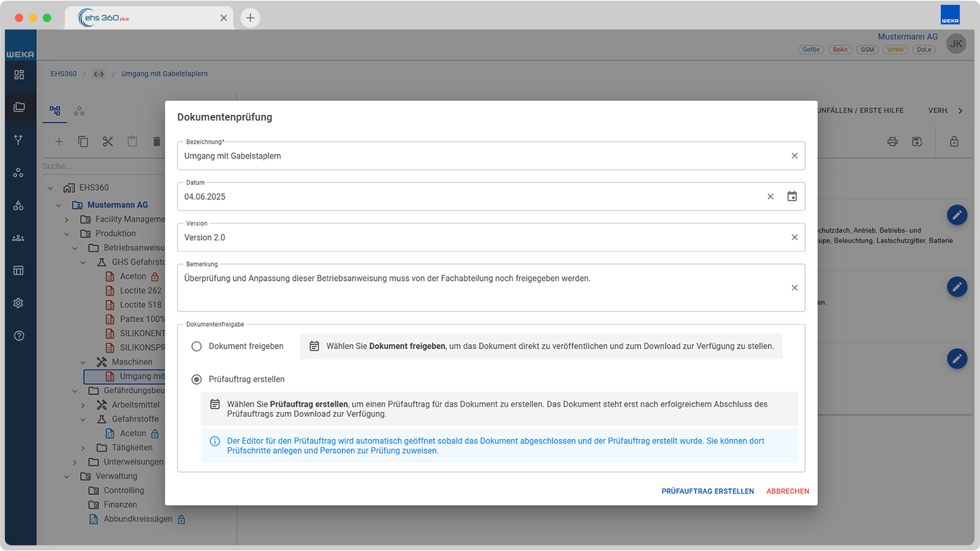Open the Umgang mit Gabelstaplern breadcrumb link
The height and width of the screenshot is (551, 980).
(164, 74)
